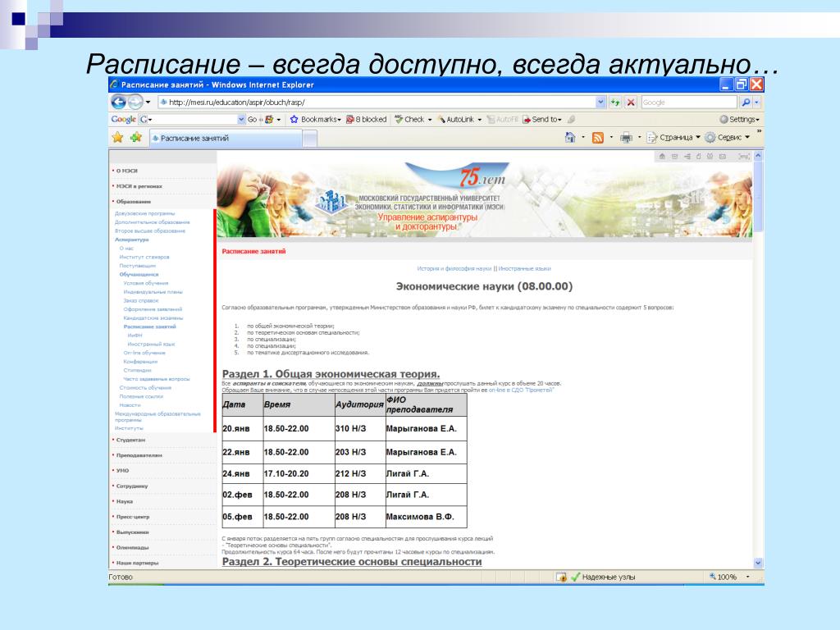Image resolution: width=840 pixels, height=630 pixels.
Task: Open sidebar section 'Пресс-центр'
Action: 133,517
